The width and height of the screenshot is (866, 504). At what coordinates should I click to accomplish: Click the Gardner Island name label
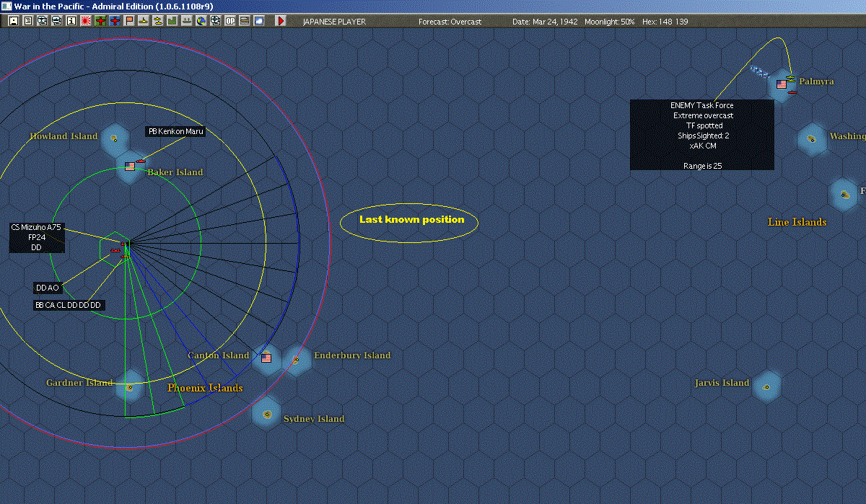click(x=79, y=383)
